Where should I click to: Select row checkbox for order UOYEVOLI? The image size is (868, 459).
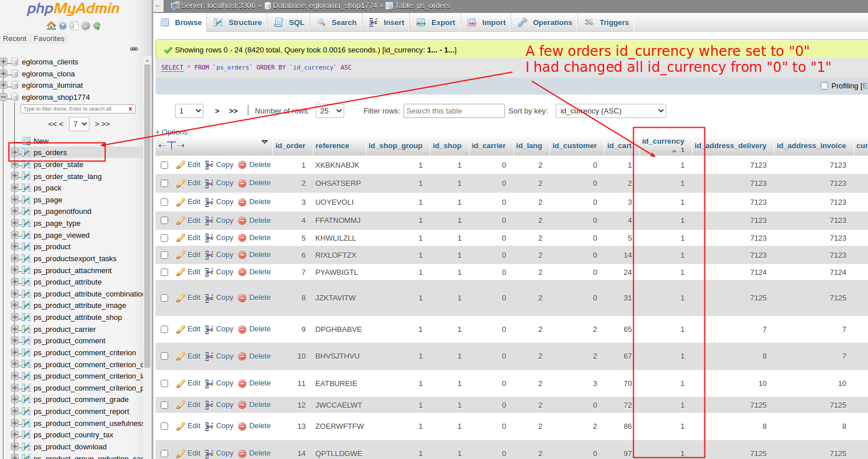[x=165, y=202]
